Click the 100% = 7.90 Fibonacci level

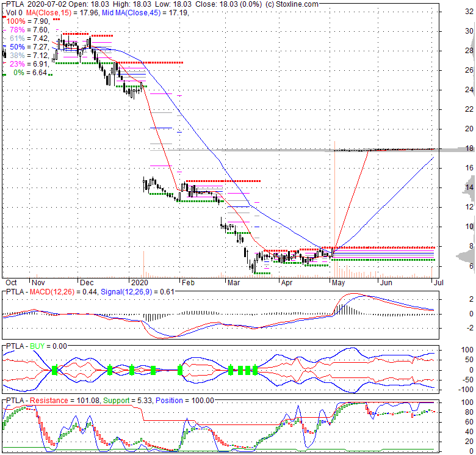[27, 21]
